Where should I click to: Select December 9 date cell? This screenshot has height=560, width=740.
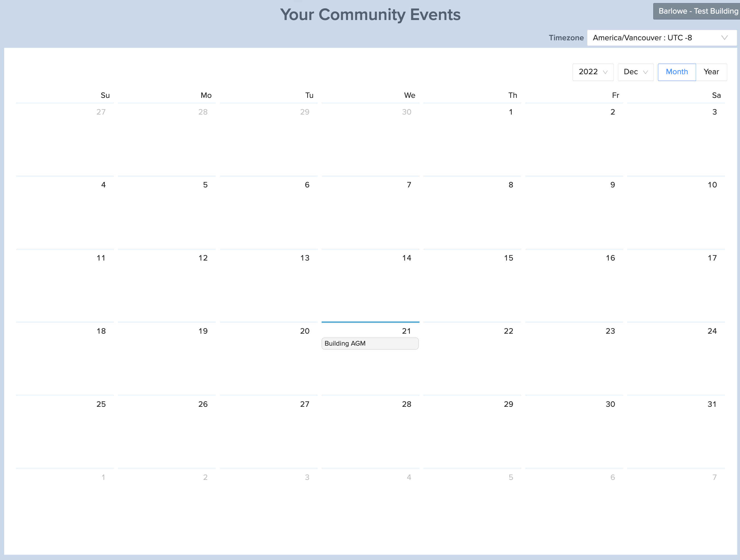tap(574, 212)
